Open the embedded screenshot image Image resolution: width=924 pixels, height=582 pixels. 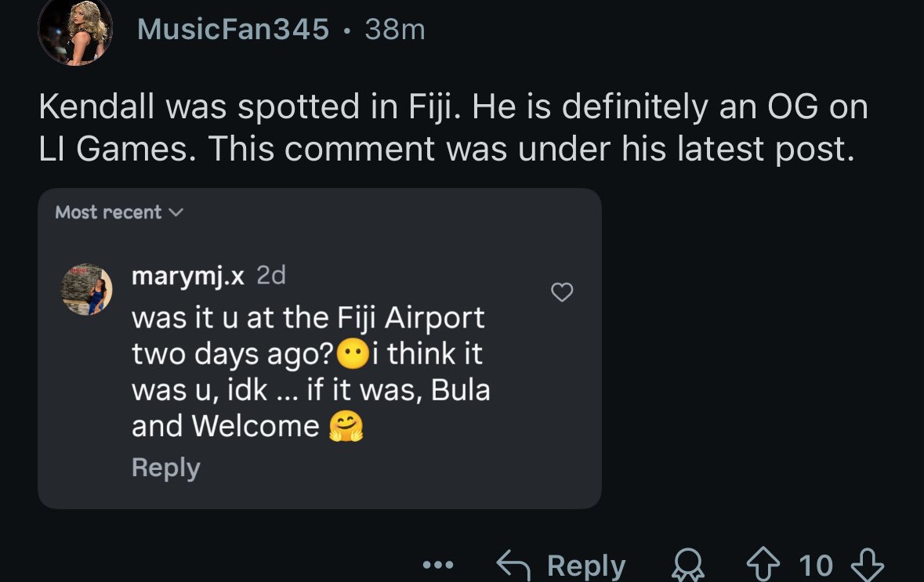(x=320, y=349)
